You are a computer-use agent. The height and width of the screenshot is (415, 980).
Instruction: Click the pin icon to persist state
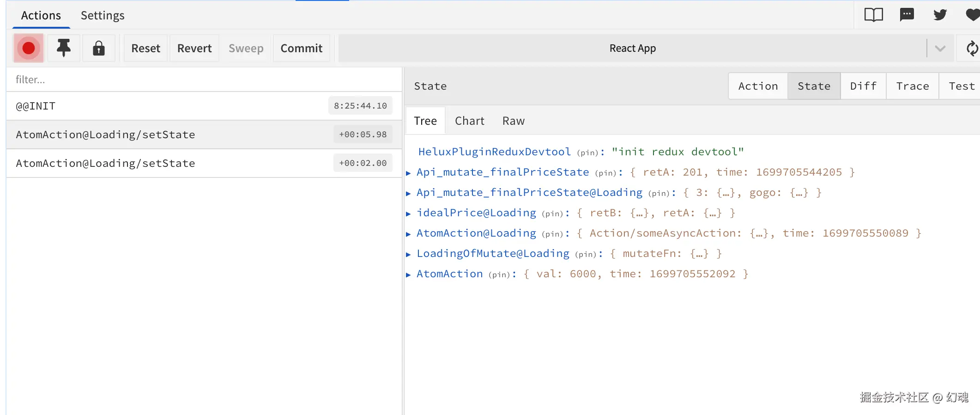click(64, 48)
